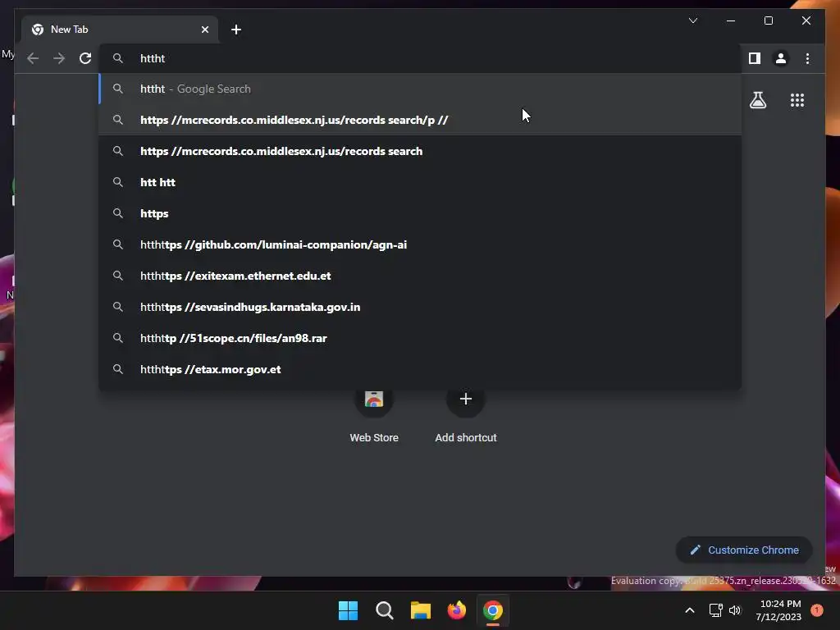This screenshot has height=630, width=840.
Task: Click the address bar with 'httht'
Action: tap(420, 58)
